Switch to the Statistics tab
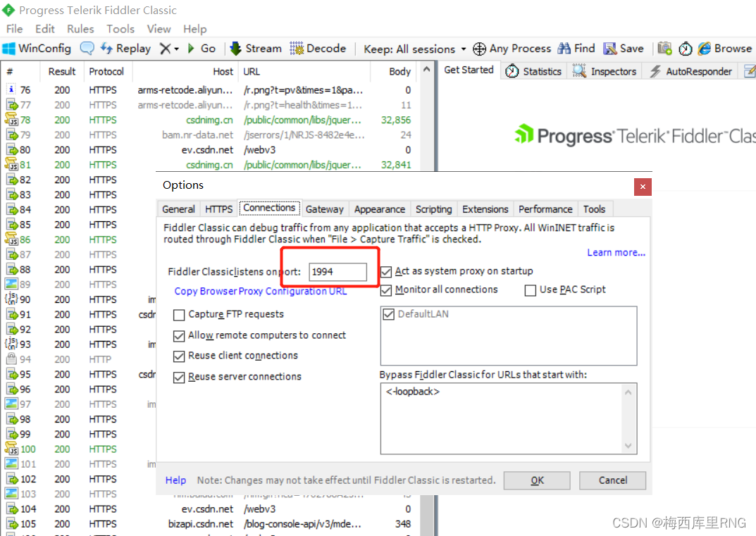 534,71
